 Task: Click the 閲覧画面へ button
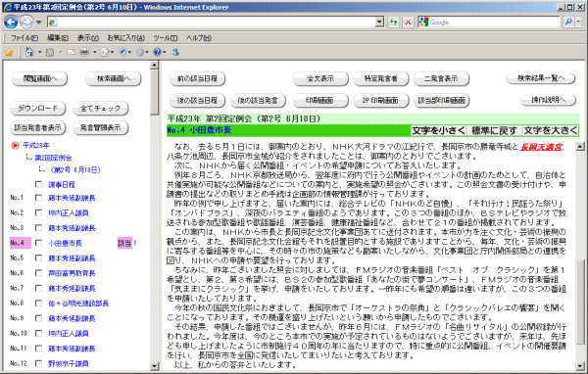tap(40, 78)
